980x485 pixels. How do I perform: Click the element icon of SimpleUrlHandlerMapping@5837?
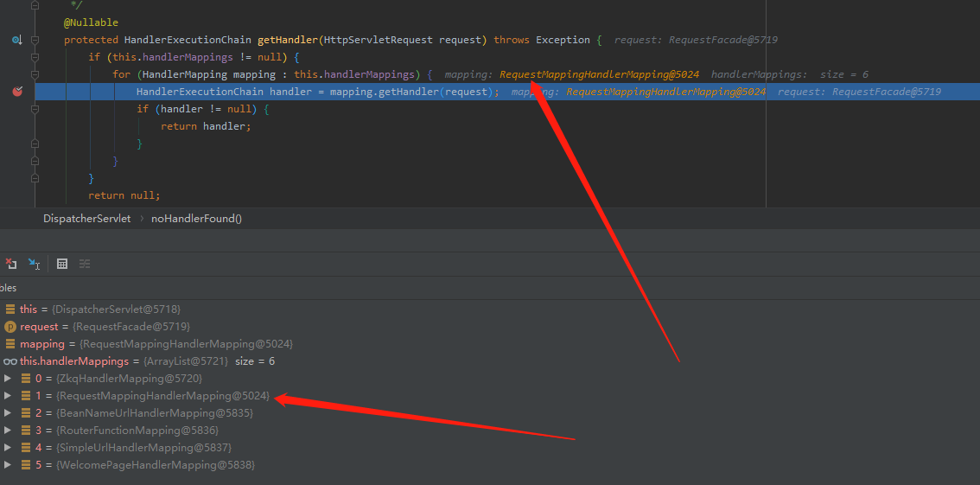tap(26, 448)
